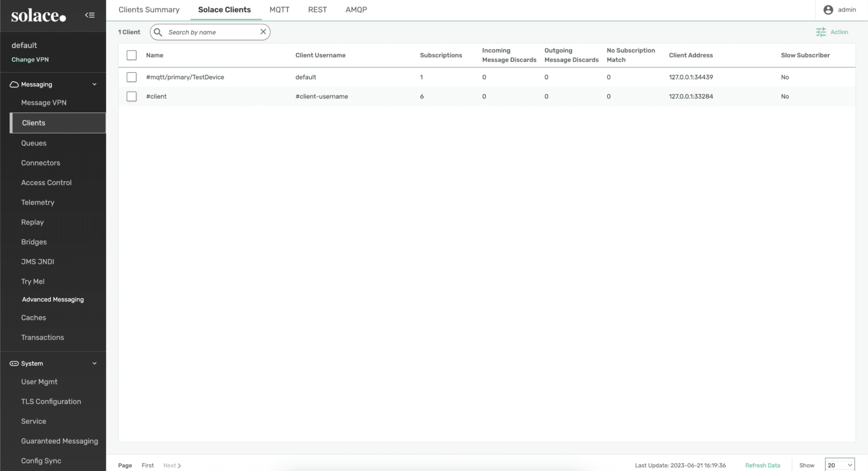
Task: Open Change VPN
Action: click(29, 59)
